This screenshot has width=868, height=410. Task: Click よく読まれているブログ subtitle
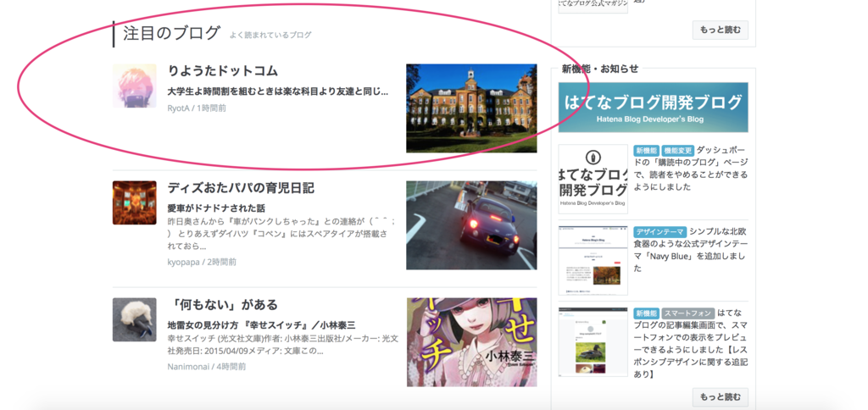pos(270,35)
